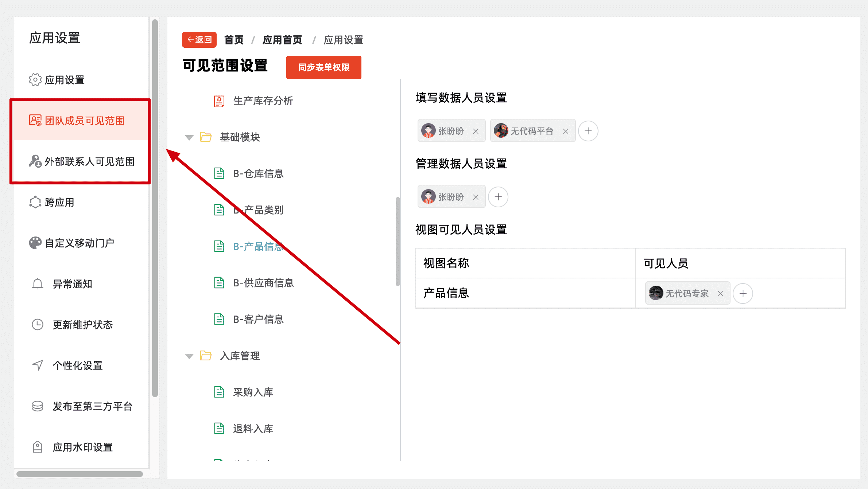The image size is (868, 489).
Task: Select 团队成员可见范围 menu item
Action: coord(84,121)
